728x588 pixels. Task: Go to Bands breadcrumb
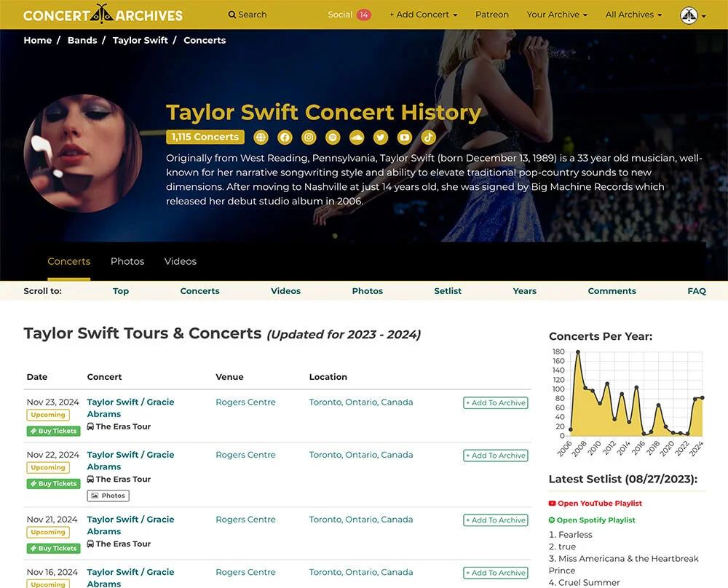[x=82, y=40]
